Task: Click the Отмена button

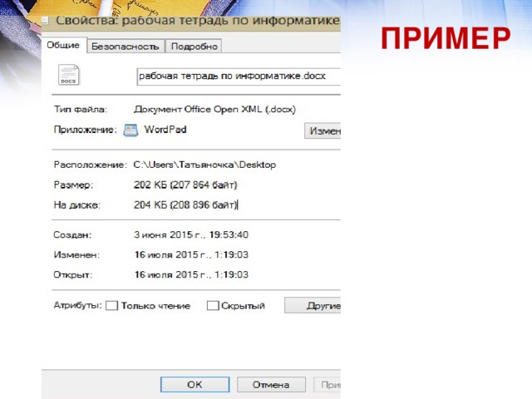Action: click(271, 384)
